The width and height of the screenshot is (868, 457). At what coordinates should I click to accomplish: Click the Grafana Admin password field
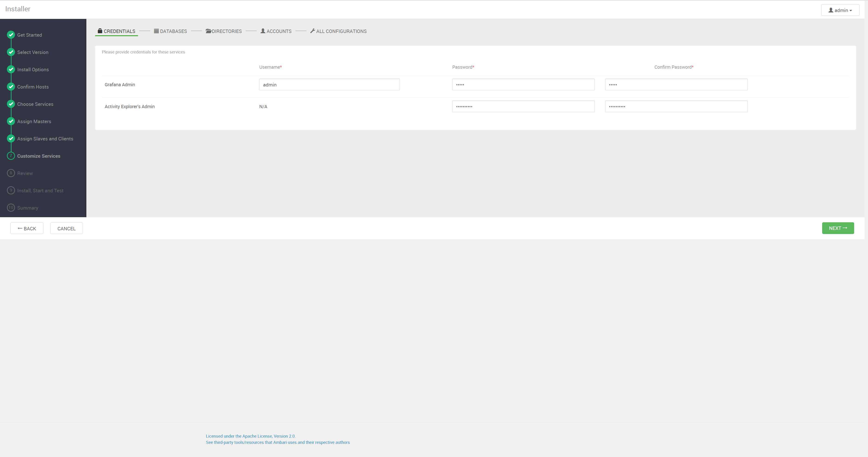tap(523, 85)
